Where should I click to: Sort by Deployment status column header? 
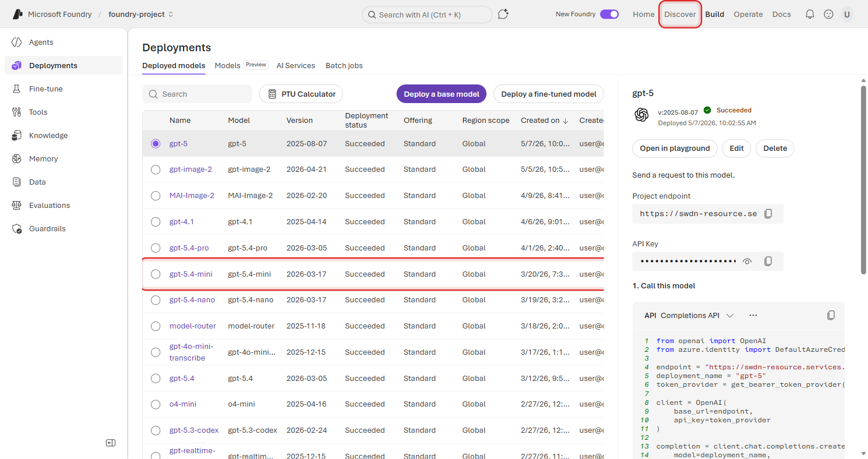[366, 121]
